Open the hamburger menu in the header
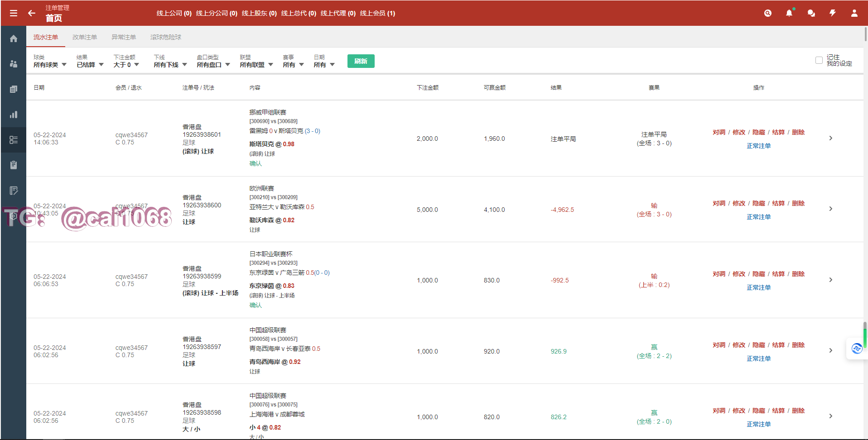Image resolution: width=868 pixels, height=440 pixels. (14, 13)
